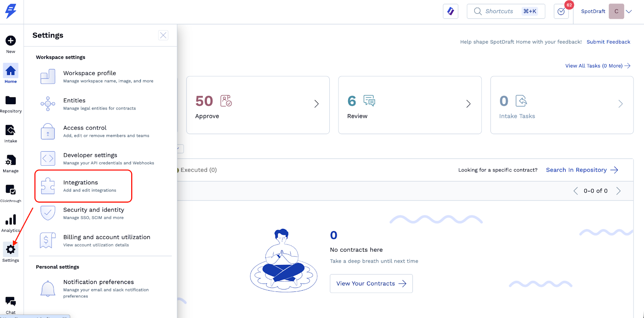Screen dimensions: 644x318
Task: Click the Shortcuts search field
Action: tap(506, 11)
